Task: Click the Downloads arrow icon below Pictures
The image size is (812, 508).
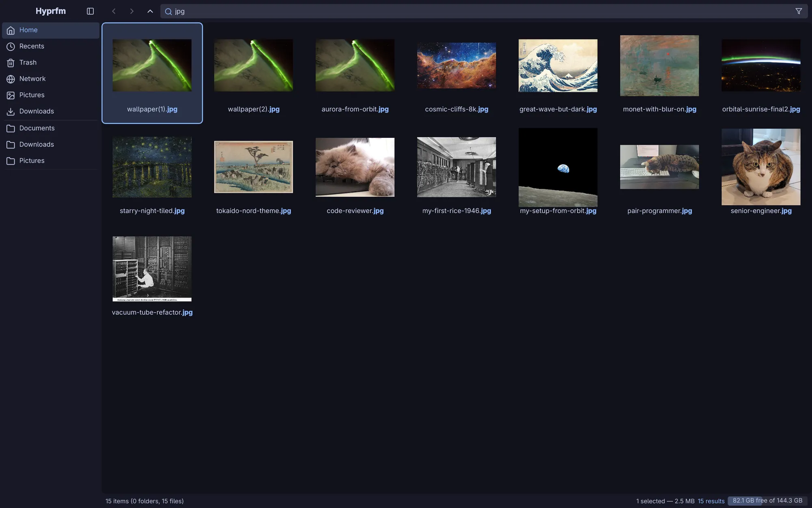Action: coord(11,112)
